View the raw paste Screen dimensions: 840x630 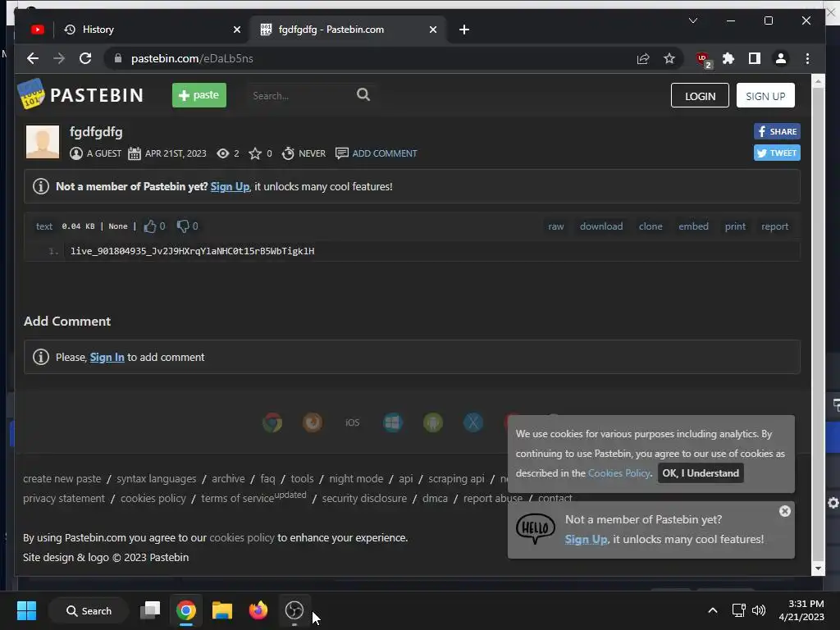(x=555, y=226)
